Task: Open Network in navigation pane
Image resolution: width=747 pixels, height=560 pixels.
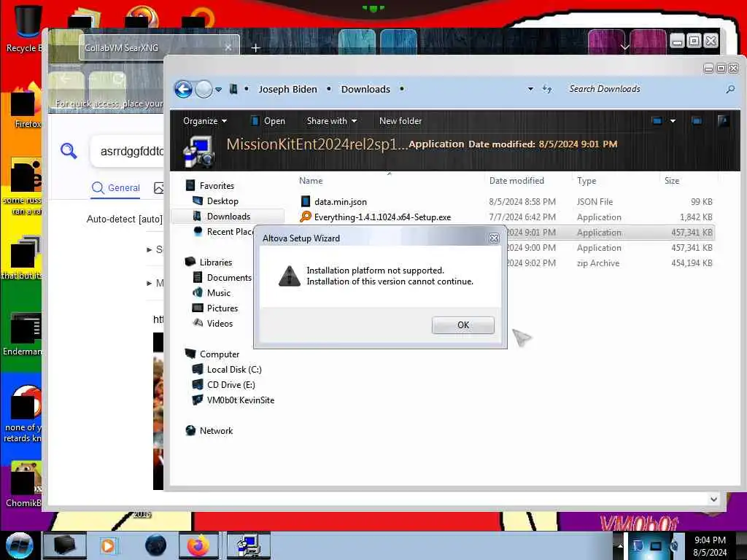Action: click(x=216, y=430)
